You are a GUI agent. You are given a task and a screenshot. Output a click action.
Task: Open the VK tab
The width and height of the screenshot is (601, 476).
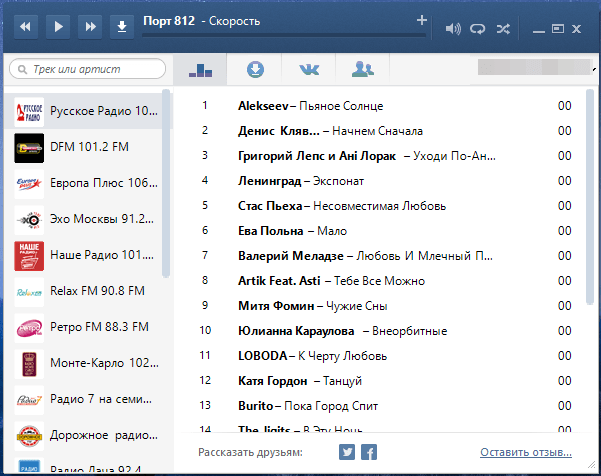309,69
